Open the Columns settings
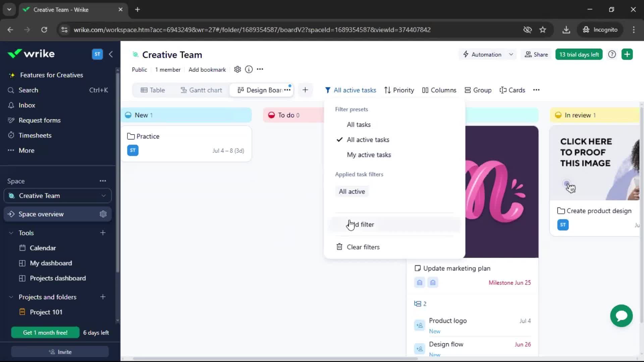Image resolution: width=644 pixels, height=362 pixels. point(439,90)
